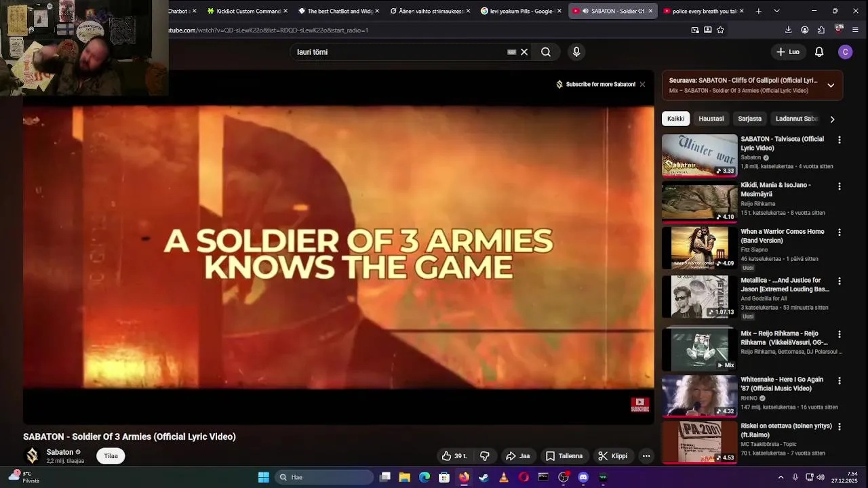The width and height of the screenshot is (868, 488).
Task: Show more filter chips with the right arrow
Action: (x=832, y=119)
